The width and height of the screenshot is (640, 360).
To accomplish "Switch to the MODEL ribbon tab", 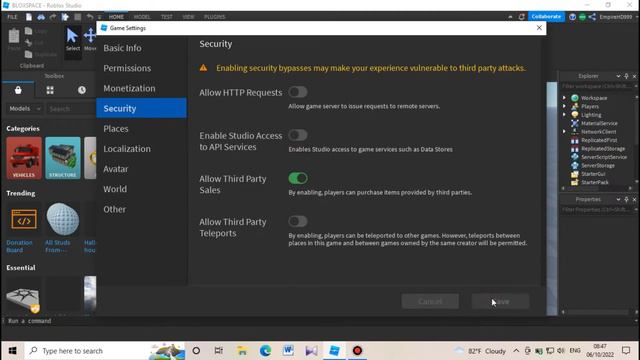I will [x=142, y=17].
